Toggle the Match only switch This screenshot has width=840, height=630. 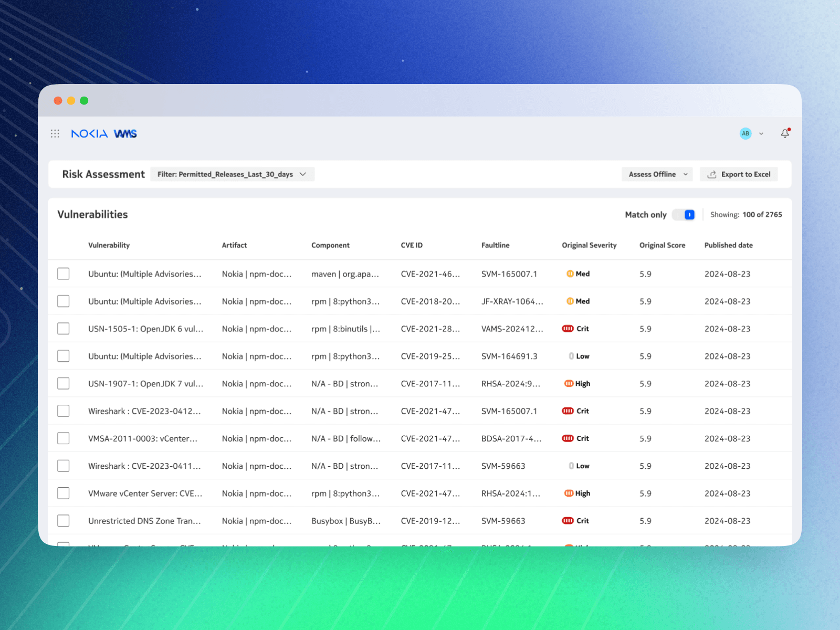pos(684,215)
